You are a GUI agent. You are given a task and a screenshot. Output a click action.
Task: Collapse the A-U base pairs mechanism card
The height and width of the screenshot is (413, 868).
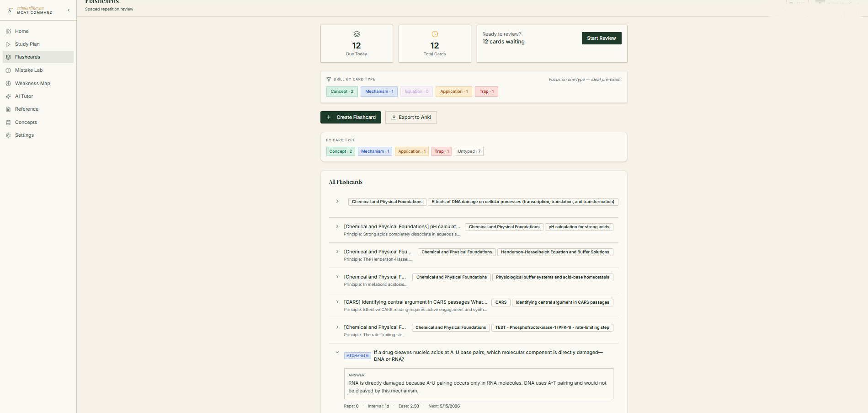pyautogui.click(x=337, y=353)
